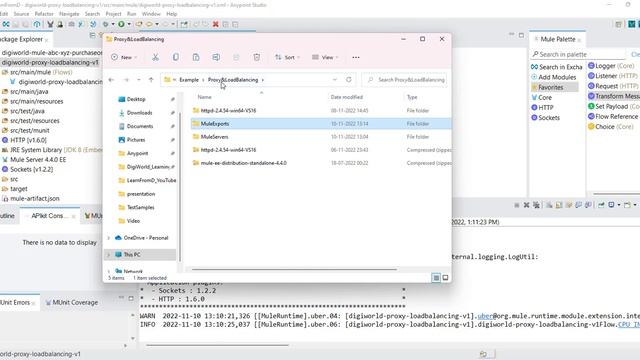640x360 pixels.
Task: Click the Back arrow in File Explorer
Action: [x=111, y=80]
